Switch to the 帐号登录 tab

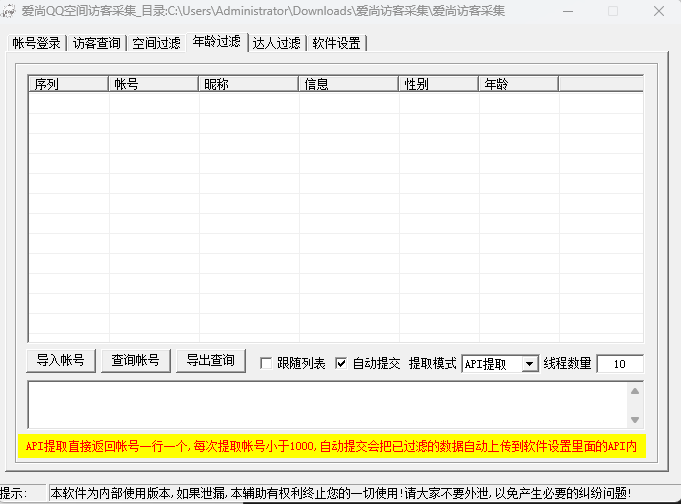[36, 43]
